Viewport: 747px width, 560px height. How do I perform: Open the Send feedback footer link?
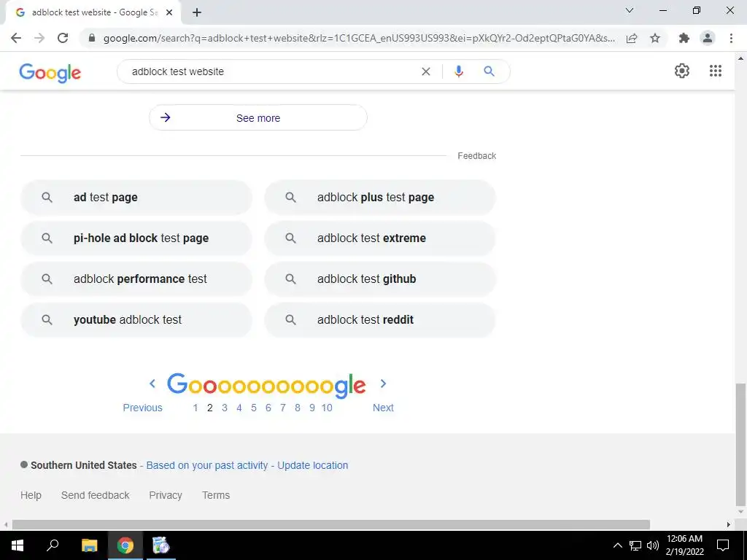(96, 495)
